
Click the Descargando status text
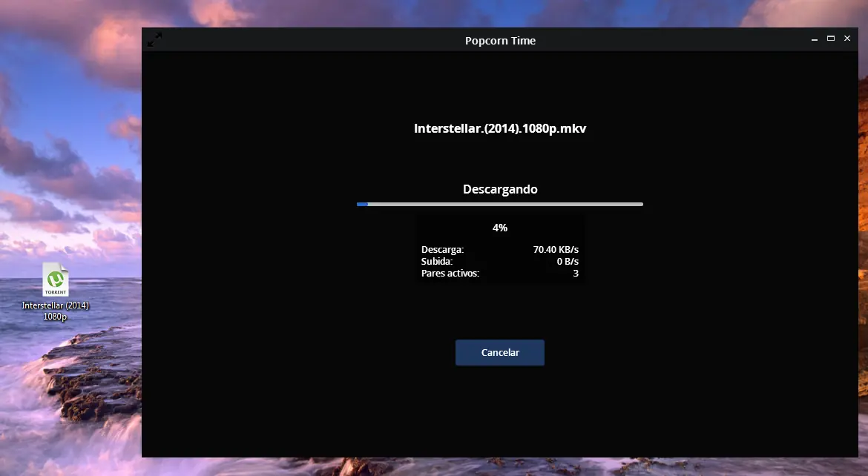click(500, 189)
